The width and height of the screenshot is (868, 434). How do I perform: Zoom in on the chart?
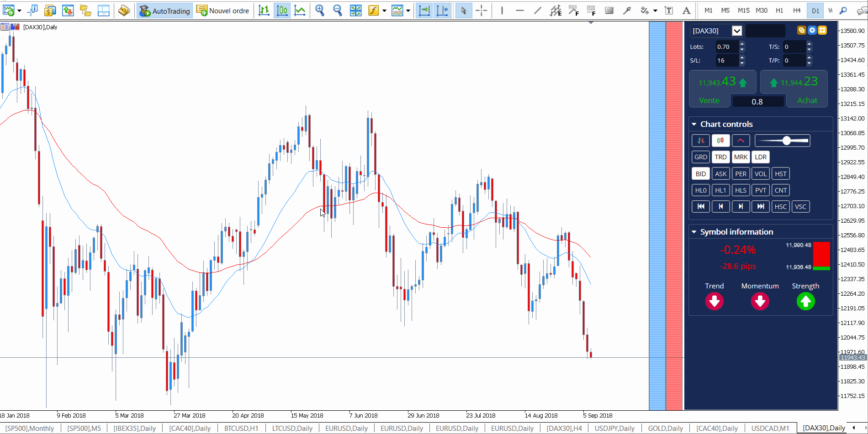click(x=320, y=10)
